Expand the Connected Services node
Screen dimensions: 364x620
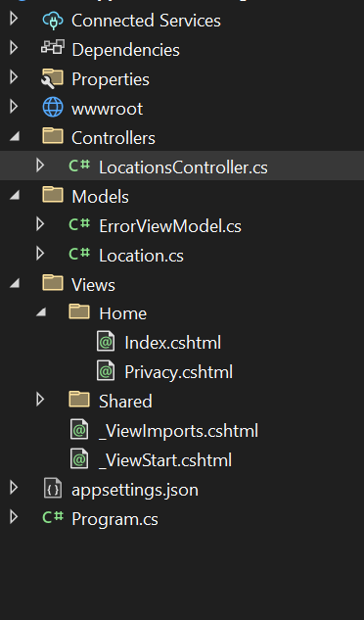14,19
